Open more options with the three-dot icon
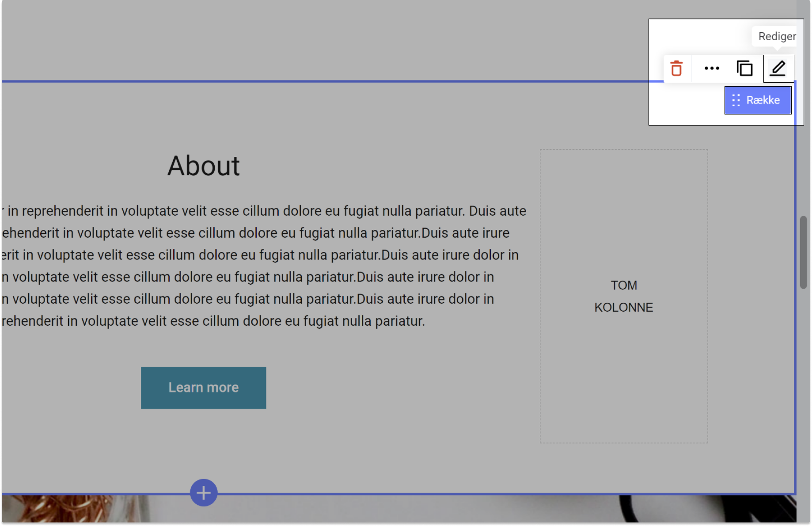Image resolution: width=812 pixels, height=526 pixels. pos(712,69)
